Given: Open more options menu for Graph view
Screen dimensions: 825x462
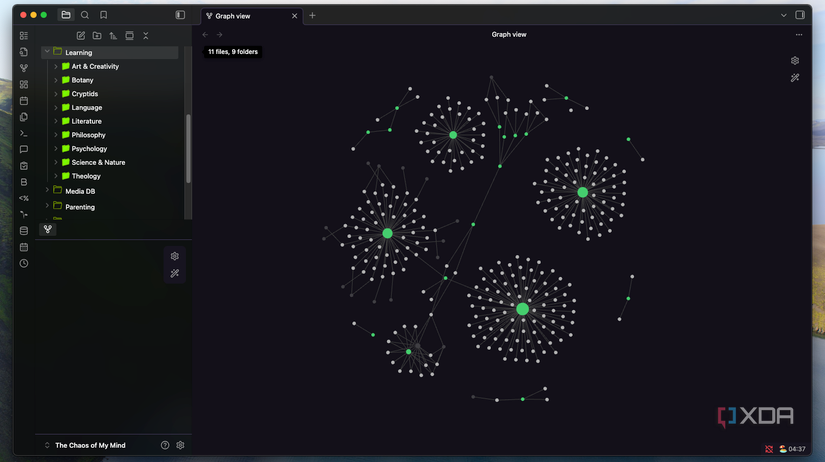Looking at the screenshot, I should (x=799, y=35).
